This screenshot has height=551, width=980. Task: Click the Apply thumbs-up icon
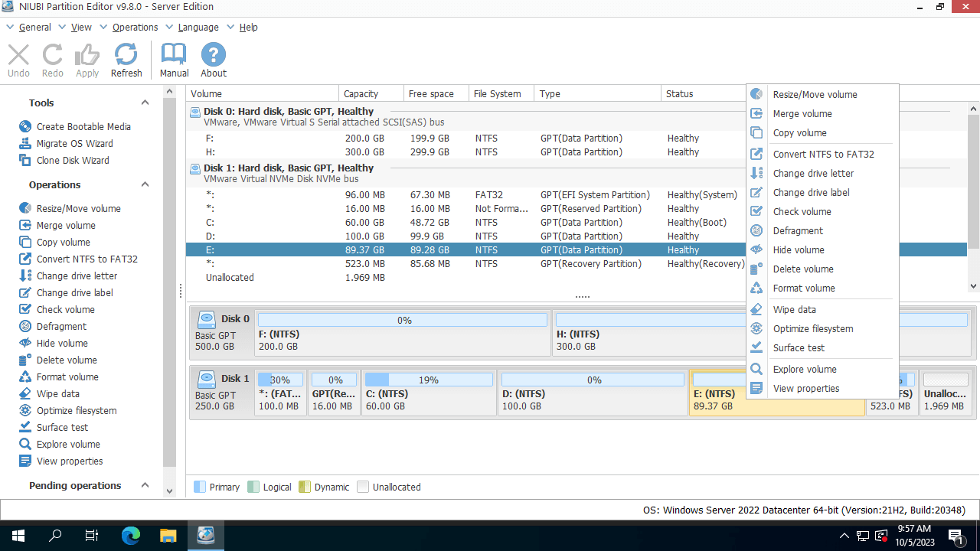(x=87, y=60)
